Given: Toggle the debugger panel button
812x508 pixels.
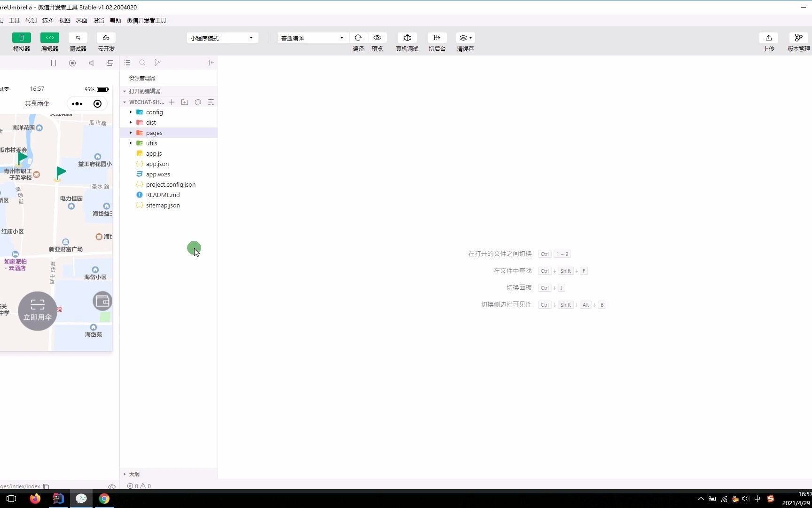Looking at the screenshot, I should [x=78, y=38].
